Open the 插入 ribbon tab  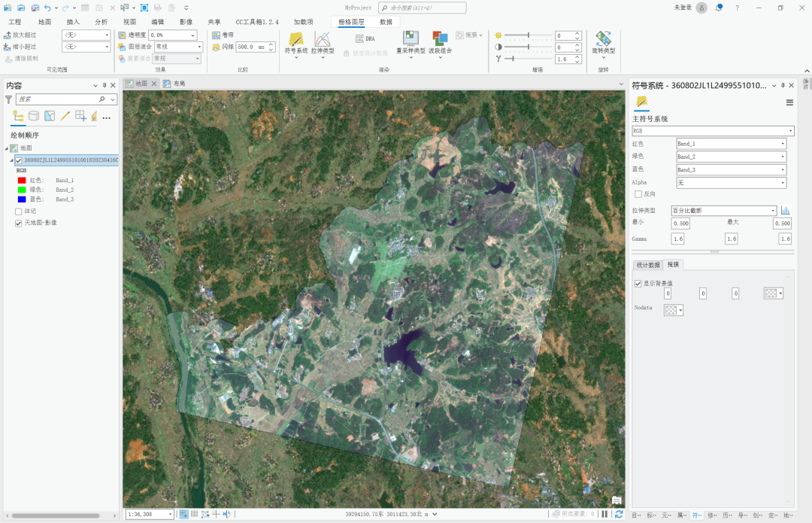[73, 22]
